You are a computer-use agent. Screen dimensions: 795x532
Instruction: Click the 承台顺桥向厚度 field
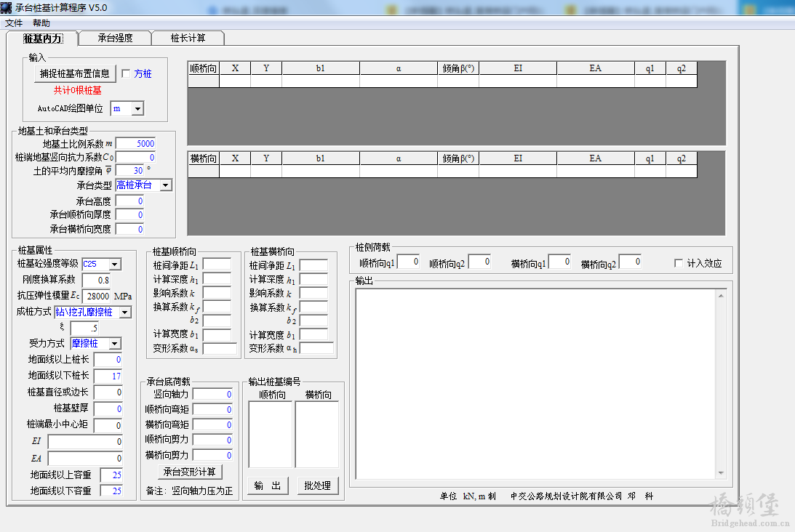click(129, 215)
